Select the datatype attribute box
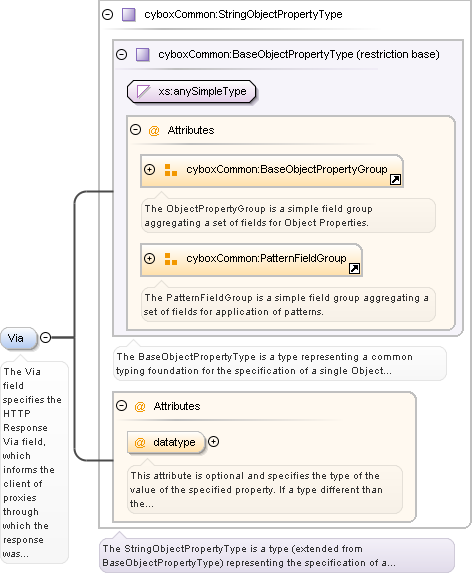The height and width of the screenshot is (576, 473). click(166, 442)
